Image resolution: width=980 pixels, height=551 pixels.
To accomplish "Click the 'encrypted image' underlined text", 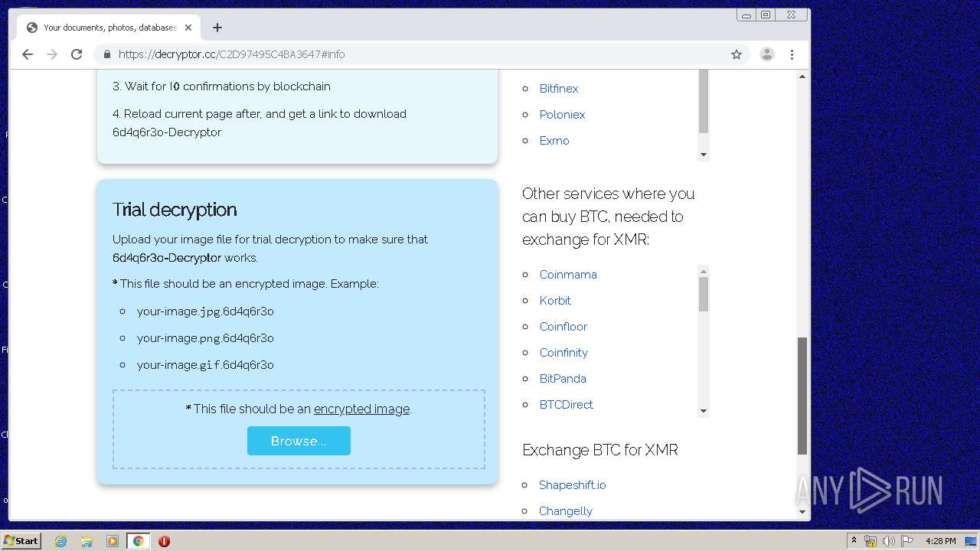I will 361,409.
